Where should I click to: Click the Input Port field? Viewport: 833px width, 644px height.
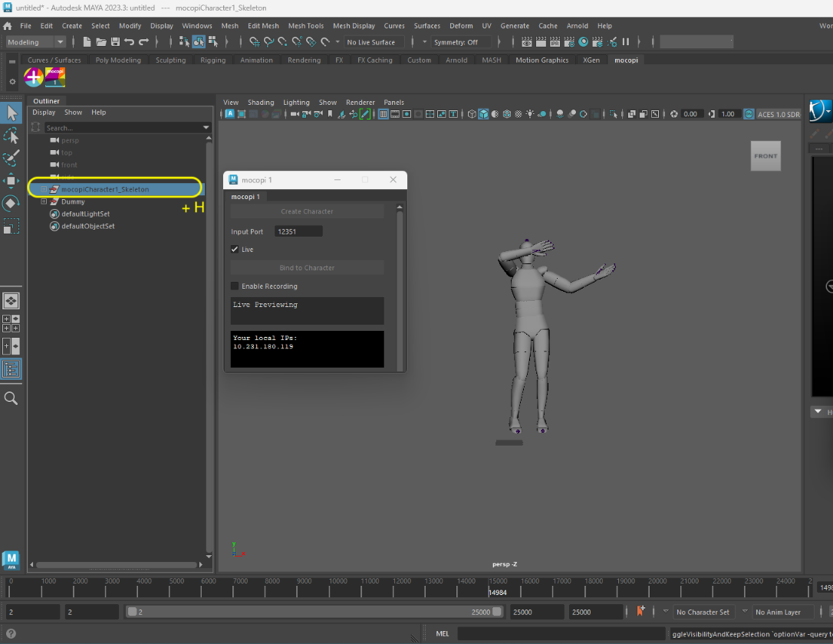coord(298,232)
